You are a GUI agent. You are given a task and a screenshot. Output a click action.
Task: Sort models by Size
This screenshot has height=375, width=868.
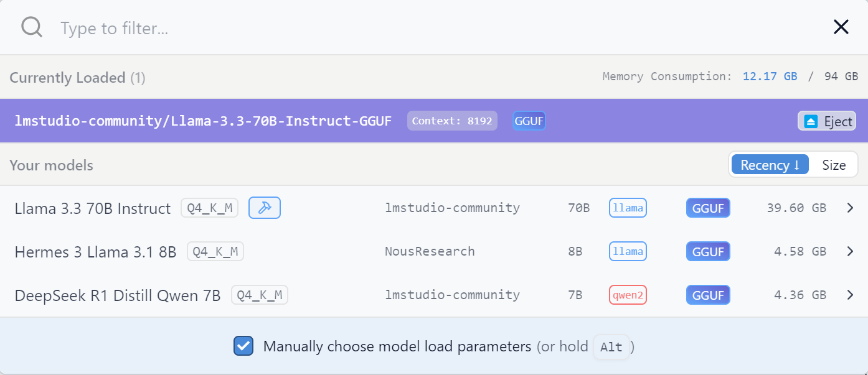[x=834, y=165]
